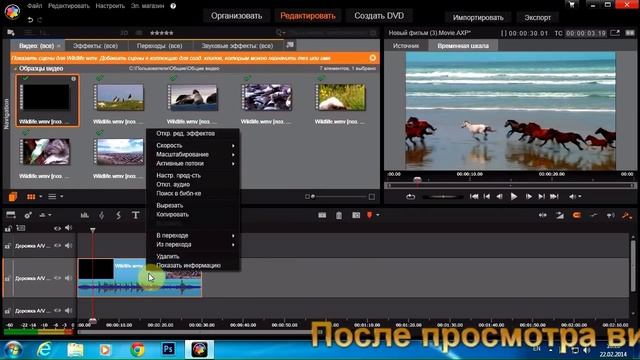Toggle visibility of third A/V track

tap(58, 311)
